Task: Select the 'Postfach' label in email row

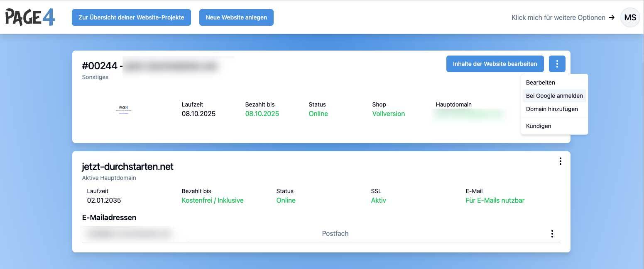Action: (335, 234)
